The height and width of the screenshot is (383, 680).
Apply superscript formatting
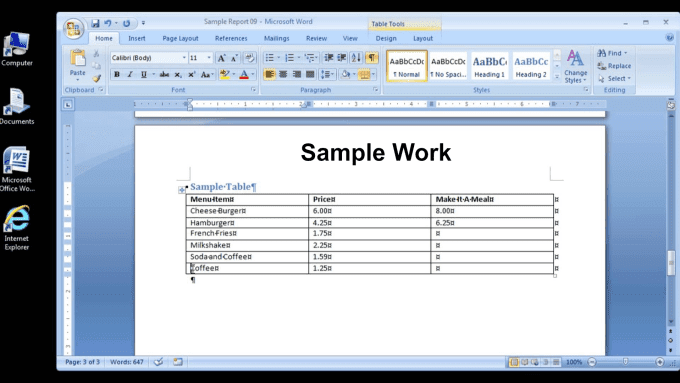[x=191, y=75]
